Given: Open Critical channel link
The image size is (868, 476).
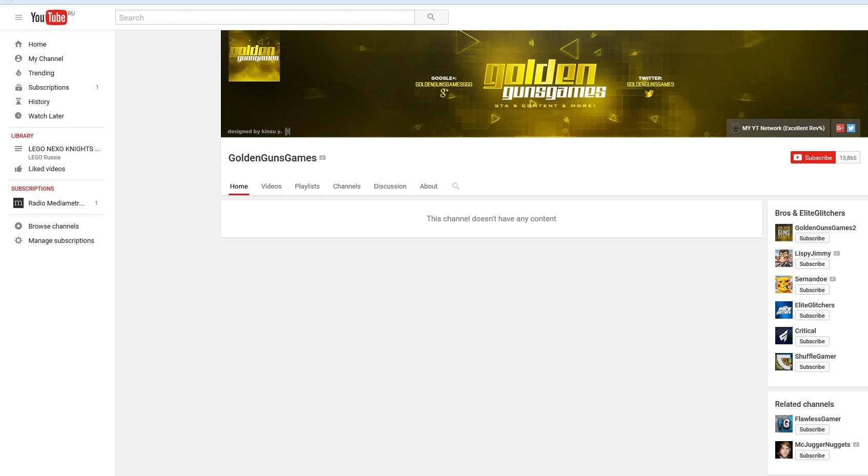Looking at the screenshot, I should click(805, 331).
